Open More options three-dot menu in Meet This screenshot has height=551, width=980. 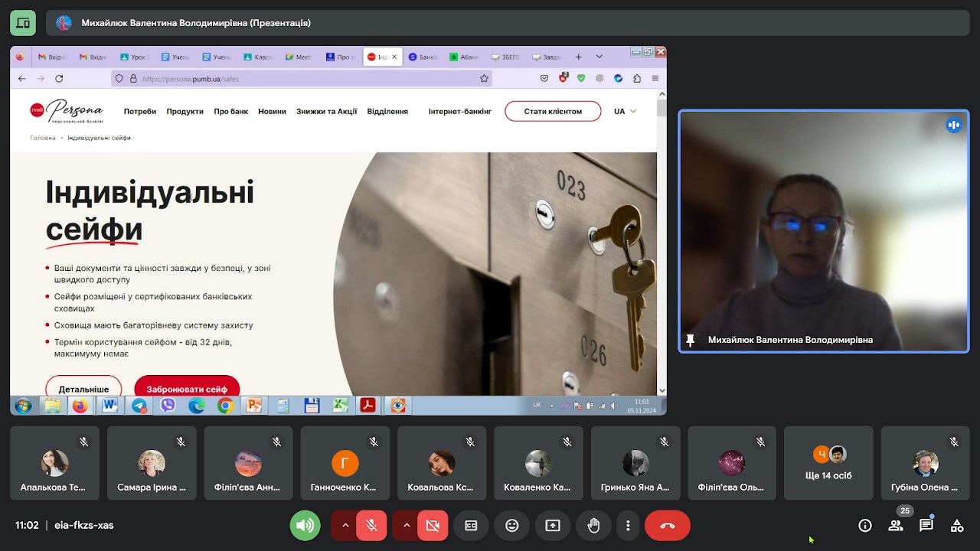628,526
